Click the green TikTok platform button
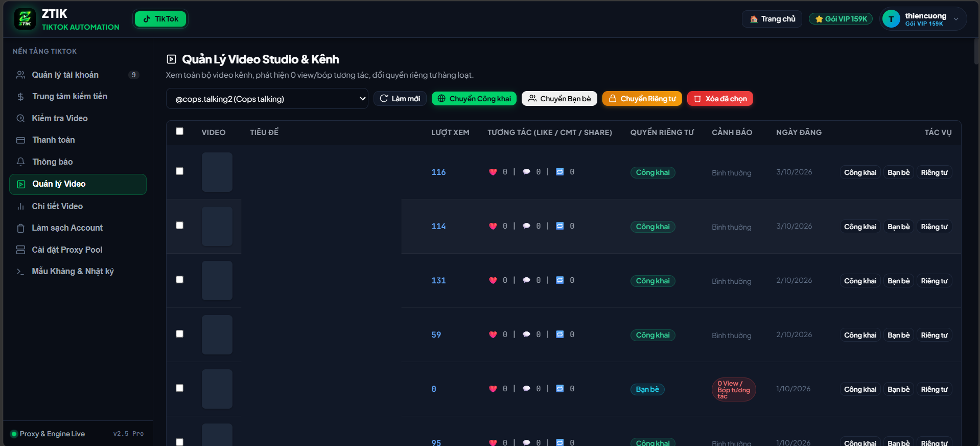This screenshot has height=446, width=980. tap(160, 19)
